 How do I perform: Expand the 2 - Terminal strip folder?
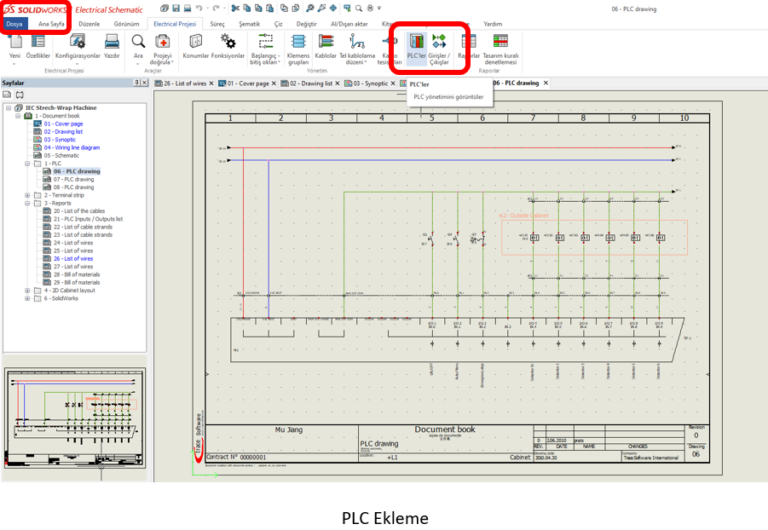27,195
